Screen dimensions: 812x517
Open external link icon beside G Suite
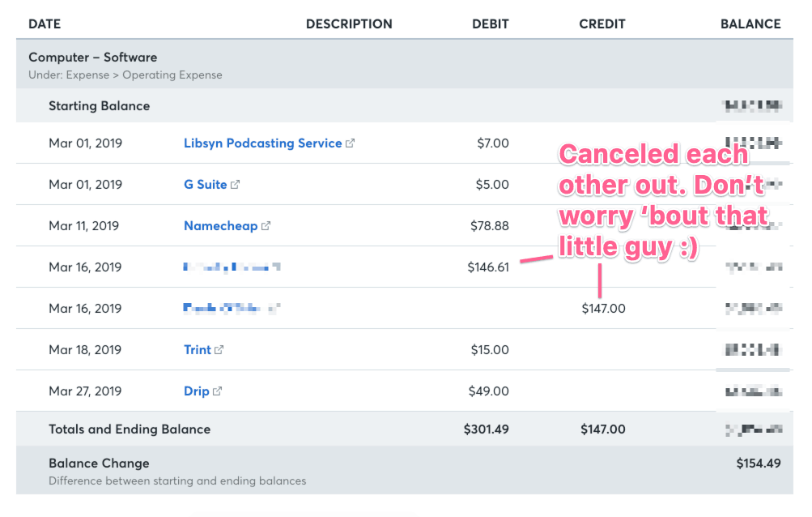pyautogui.click(x=235, y=185)
